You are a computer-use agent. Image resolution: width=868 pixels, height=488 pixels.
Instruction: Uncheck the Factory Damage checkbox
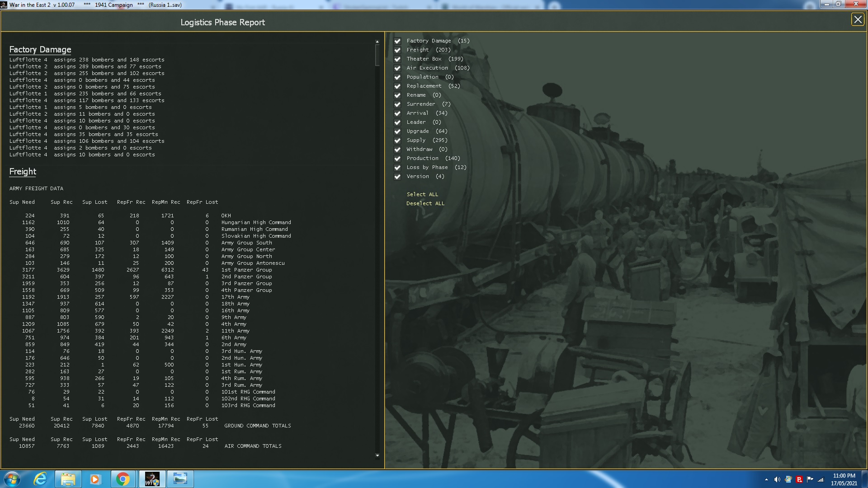click(x=397, y=41)
